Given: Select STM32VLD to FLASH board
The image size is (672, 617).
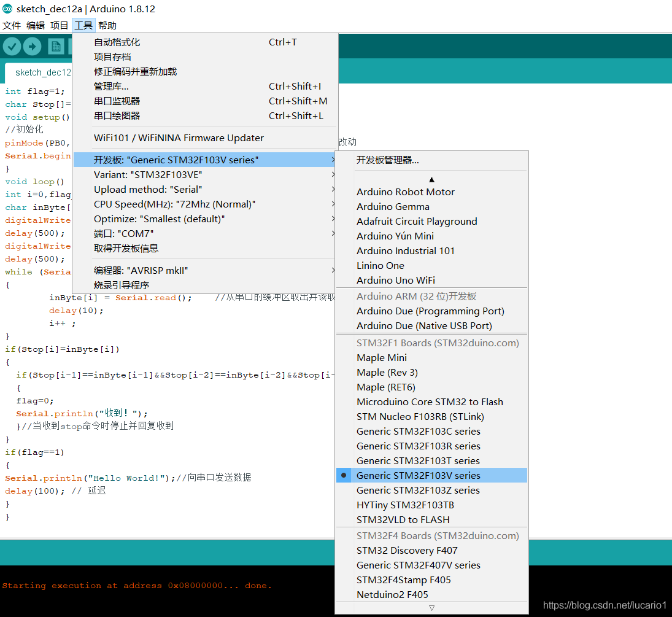Looking at the screenshot, I should (431, 519).
